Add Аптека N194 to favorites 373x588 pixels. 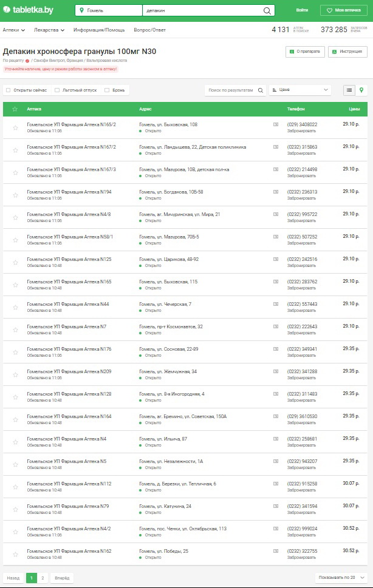(x=15, y=195)
